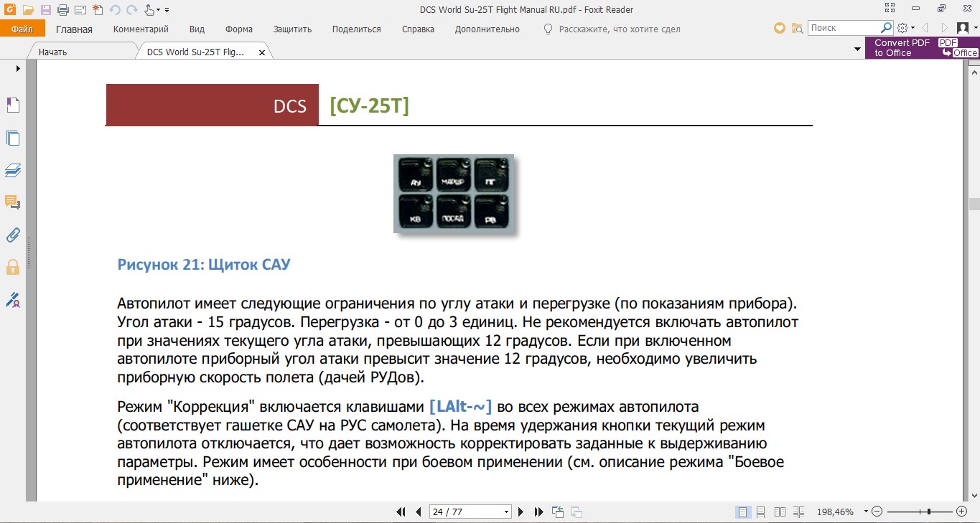Enable facing pages view mode

(780, 512)
